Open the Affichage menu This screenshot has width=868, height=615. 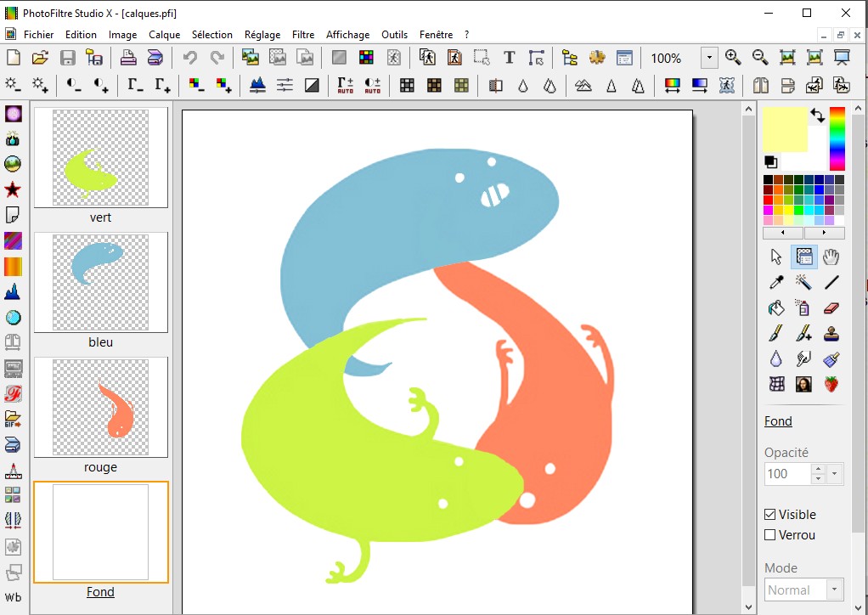click(x=347, y=34)
